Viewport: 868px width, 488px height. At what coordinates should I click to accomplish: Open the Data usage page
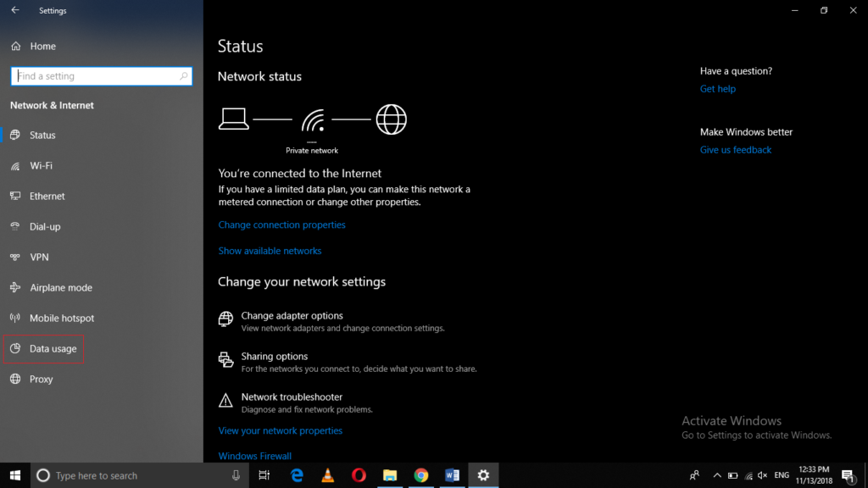click(x=53, y=349)
